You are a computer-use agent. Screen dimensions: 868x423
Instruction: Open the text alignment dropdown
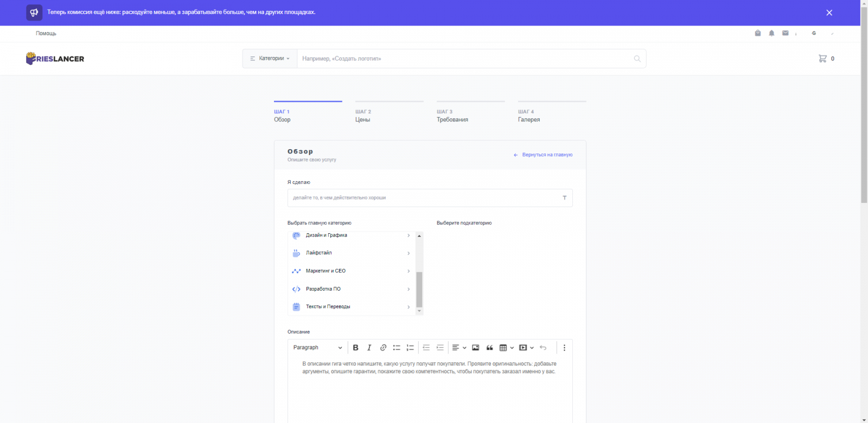coord(459,348)
